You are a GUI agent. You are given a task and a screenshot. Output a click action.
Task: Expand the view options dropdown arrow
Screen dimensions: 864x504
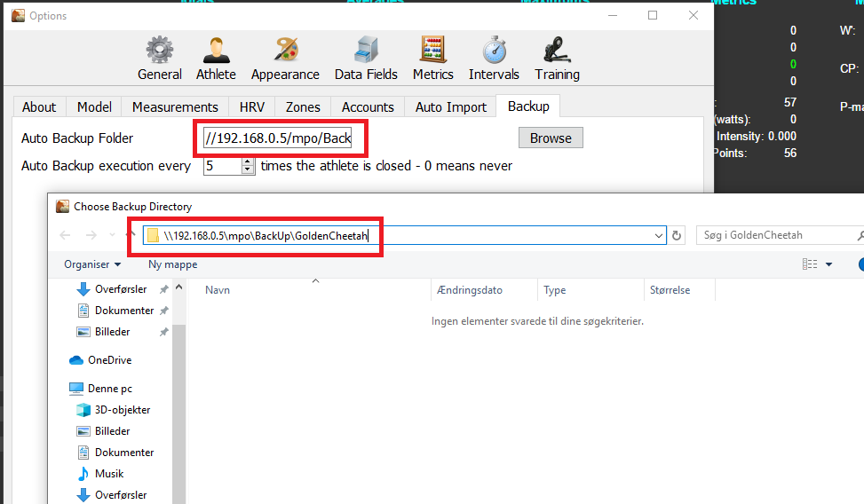tap(828, 264)
